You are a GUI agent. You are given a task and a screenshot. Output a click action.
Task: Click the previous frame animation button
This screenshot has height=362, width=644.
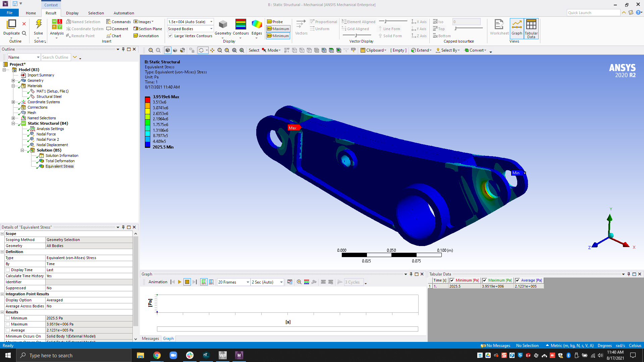point(173,282)
